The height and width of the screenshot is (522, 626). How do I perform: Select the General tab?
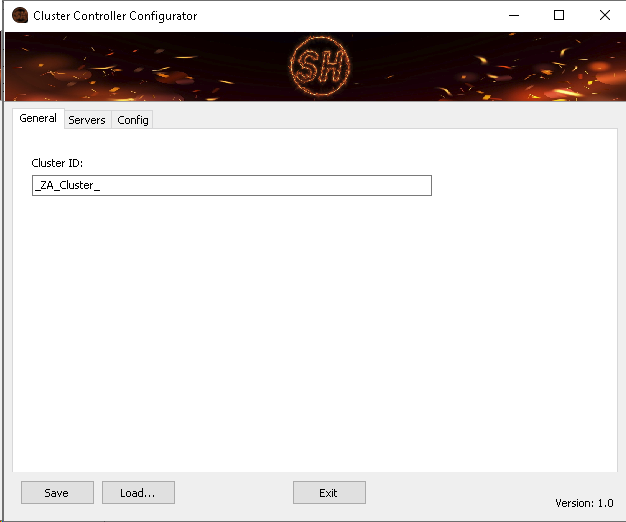pos(38,118)
